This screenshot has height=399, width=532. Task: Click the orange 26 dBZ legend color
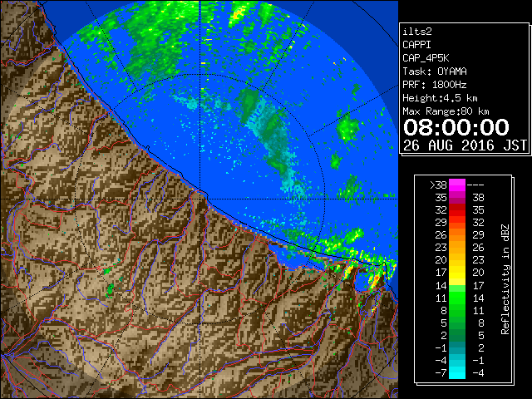[457, 234]
